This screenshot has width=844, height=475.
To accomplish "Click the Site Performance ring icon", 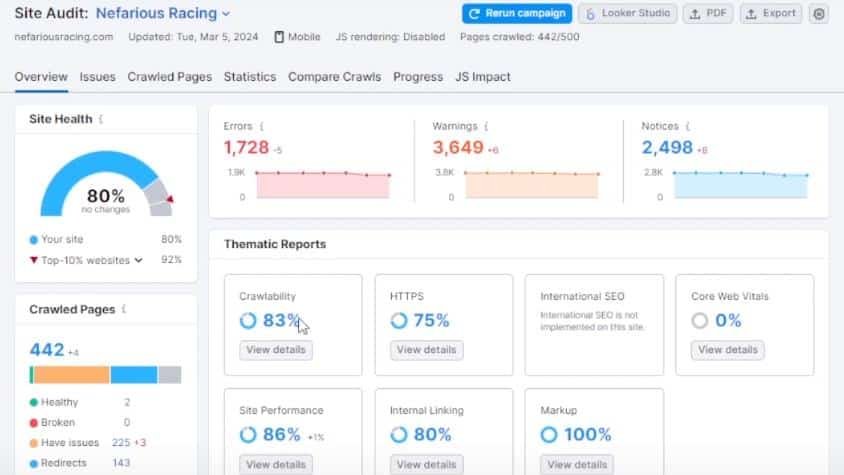I will pyautogui.click(x=248, y=435).
